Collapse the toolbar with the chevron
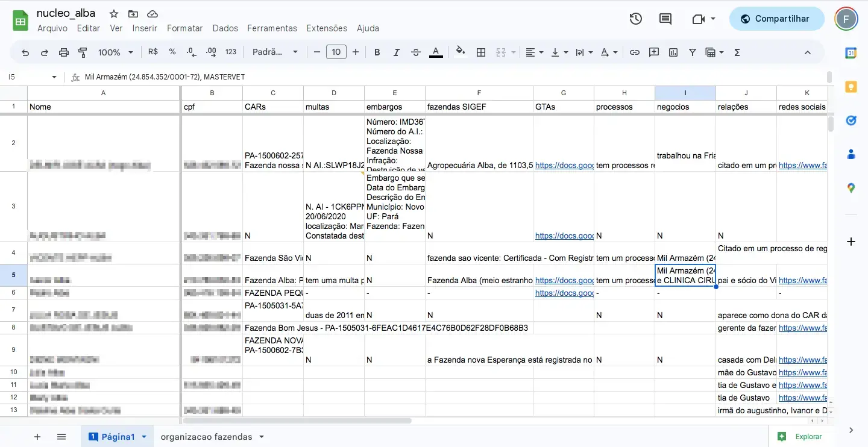The height and width of the screenshot is (447, 868). click(808, 52)
